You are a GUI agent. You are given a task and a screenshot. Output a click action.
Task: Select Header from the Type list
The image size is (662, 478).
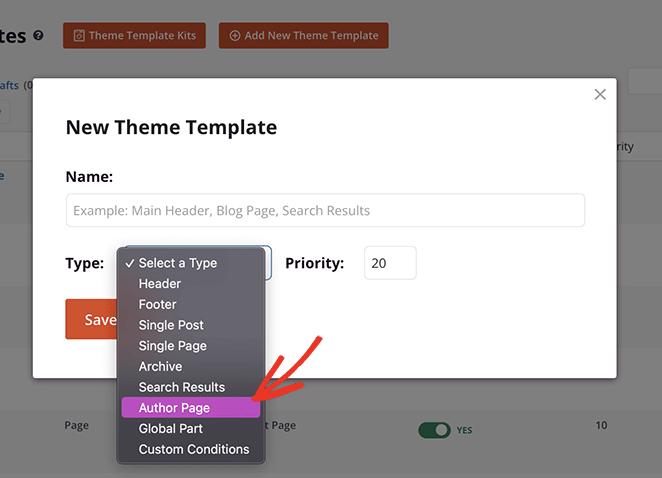[x=191, y=284]
